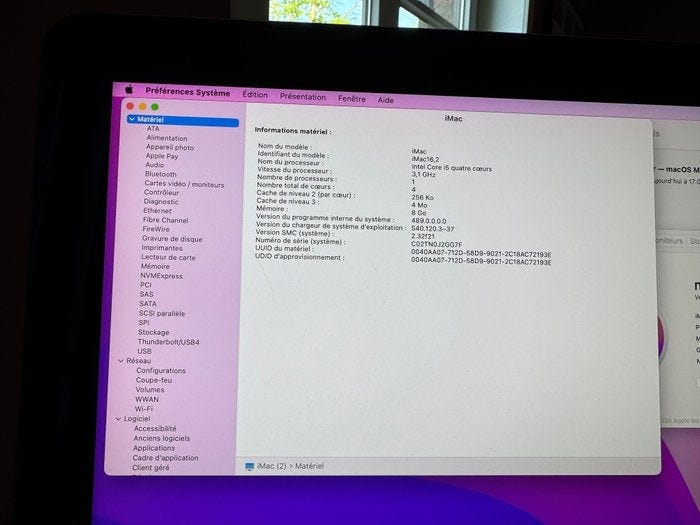Select SAS in the sidebar
Viewport: 700px width, 525px height.
(x=146, y=294)
